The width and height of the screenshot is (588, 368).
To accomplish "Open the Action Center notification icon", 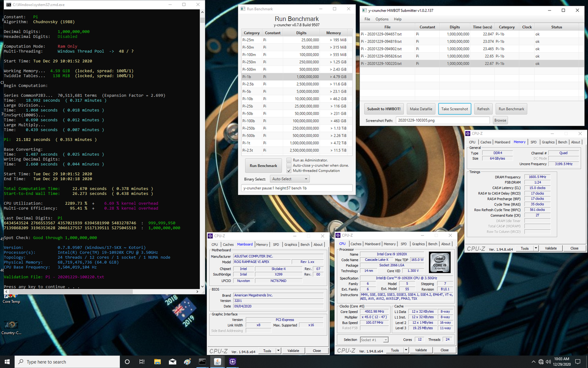I will click(578, 362).
